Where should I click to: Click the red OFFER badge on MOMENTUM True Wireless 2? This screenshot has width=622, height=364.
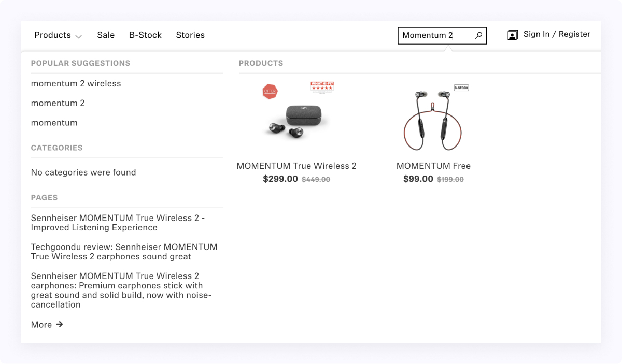(x=270, y=91)
